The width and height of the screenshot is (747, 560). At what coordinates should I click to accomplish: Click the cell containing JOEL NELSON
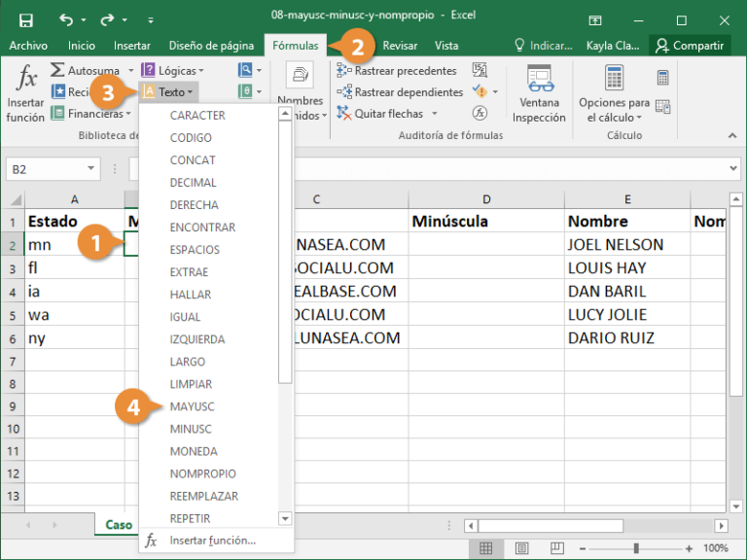(x=627, y=244)
